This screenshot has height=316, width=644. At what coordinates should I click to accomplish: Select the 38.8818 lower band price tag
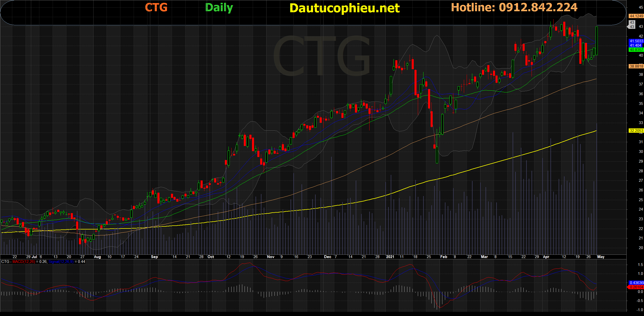click(x=636, y=66)
